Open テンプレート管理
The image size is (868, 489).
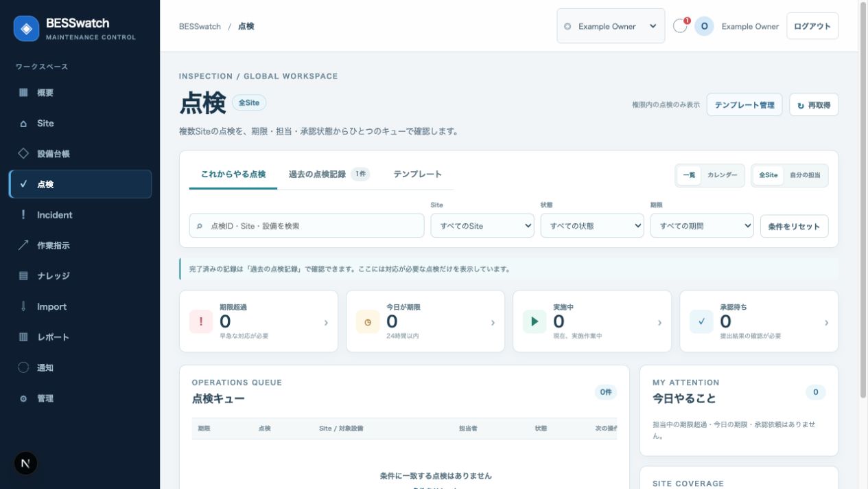744,105
